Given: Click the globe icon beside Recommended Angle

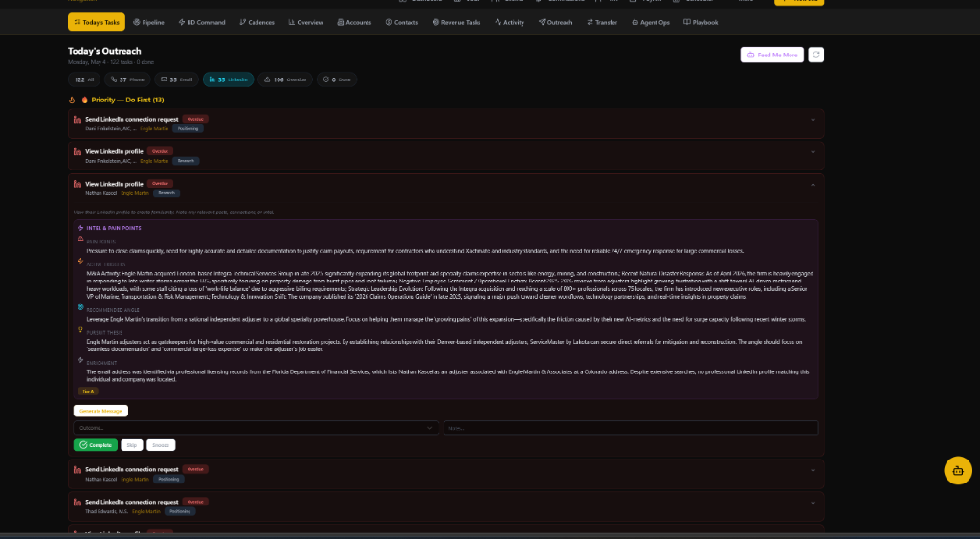Looking at the screenshot, I should click(x=80, y=307).
